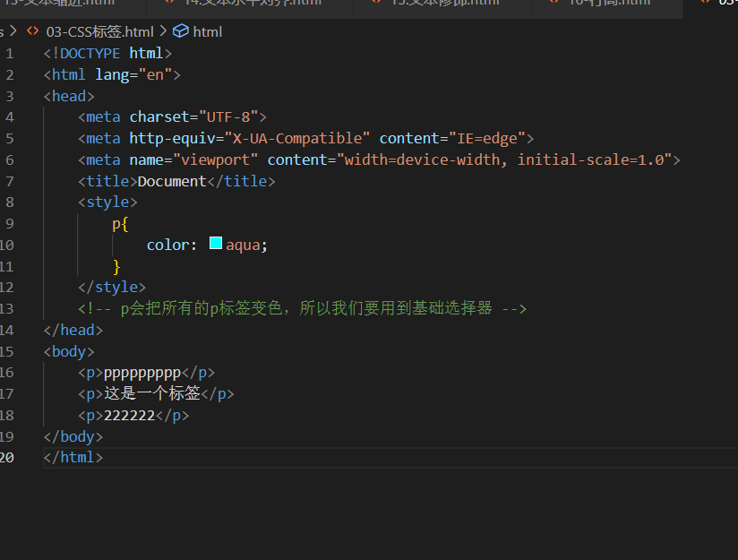This screenshot has height=560, width=738.
Task: Click the opening head tag on line 3
Action: (69, 96)
